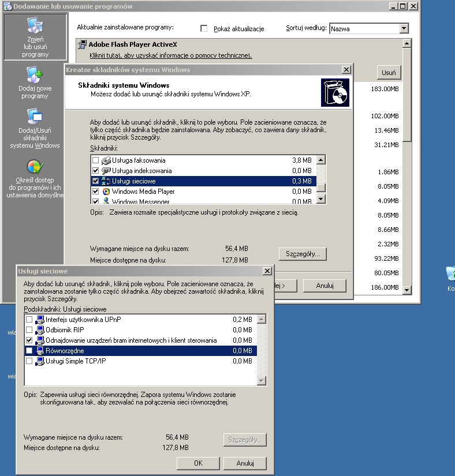455x476 pixels.
Task: Open the technical support information link
Action: (171, 55)
